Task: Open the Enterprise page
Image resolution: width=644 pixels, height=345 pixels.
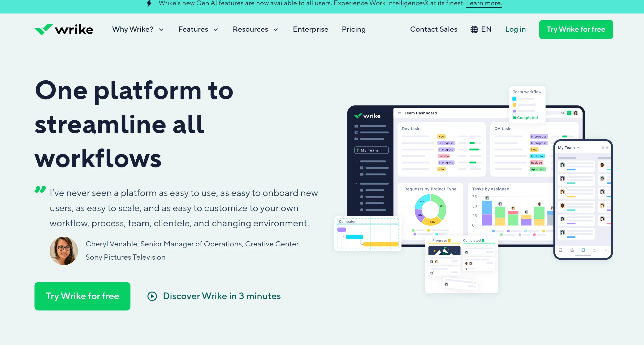Action: 311,29
